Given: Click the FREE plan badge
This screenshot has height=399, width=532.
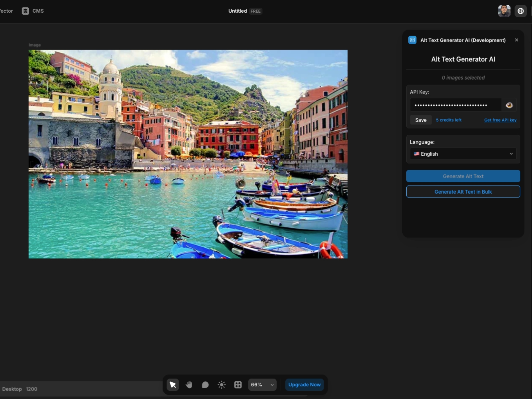Looking at the screenshot, I should pyautogui.click(x=255, y=11).
